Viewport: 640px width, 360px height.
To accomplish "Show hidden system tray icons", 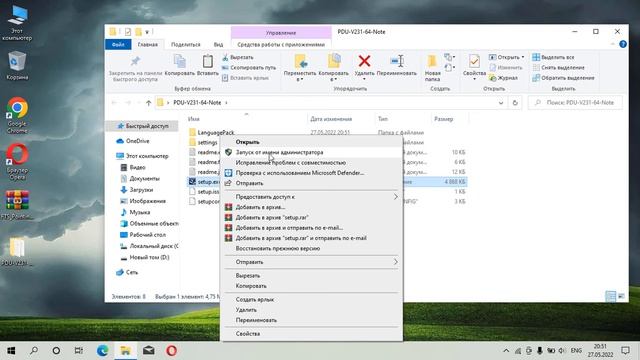I will point(506,351).
